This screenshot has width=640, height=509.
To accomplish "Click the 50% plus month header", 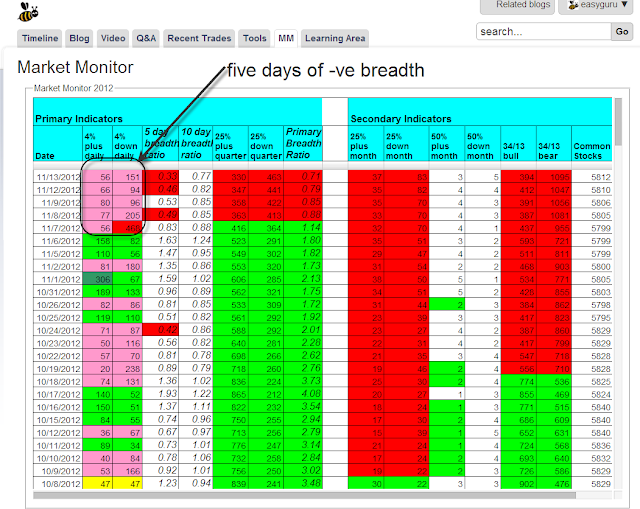I will [x=447, y=144].
